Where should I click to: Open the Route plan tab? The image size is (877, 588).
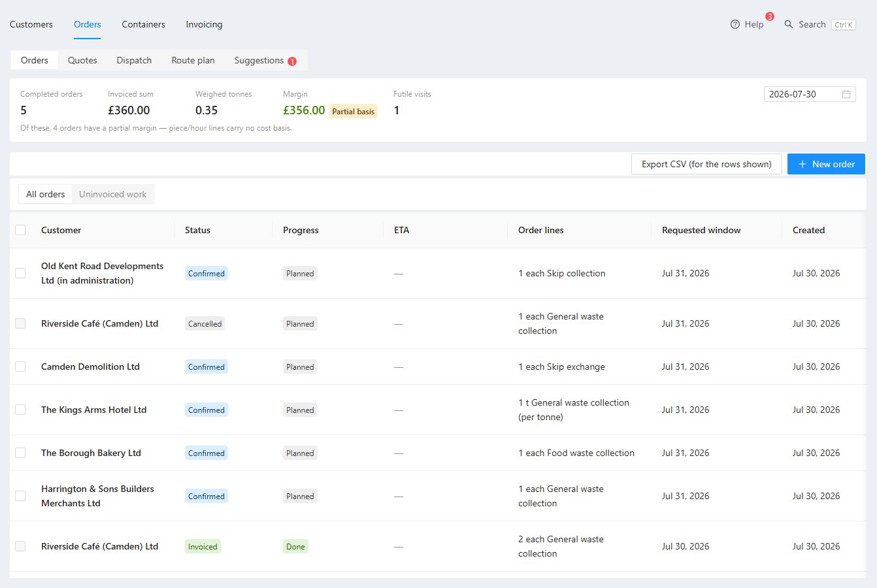(193, 60)
